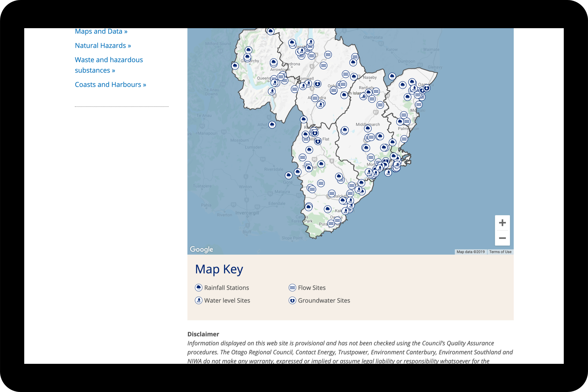Click water level marker south of Queenstown

pos(272,91)
